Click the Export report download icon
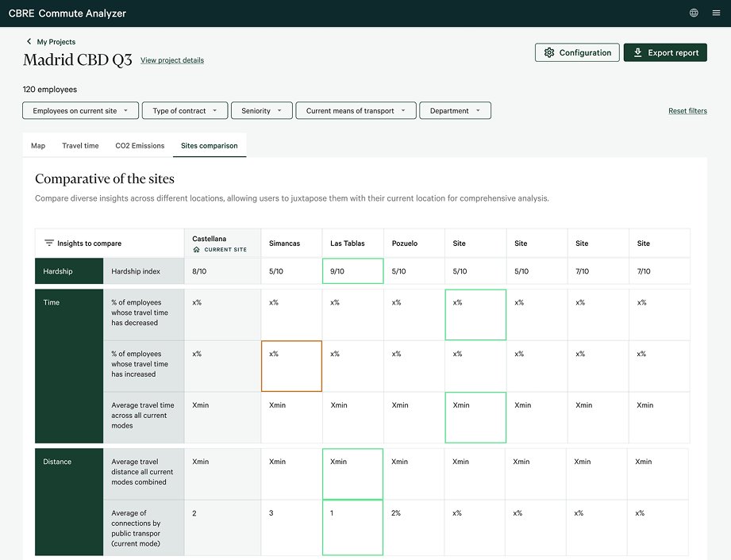 tap(638, 52)
